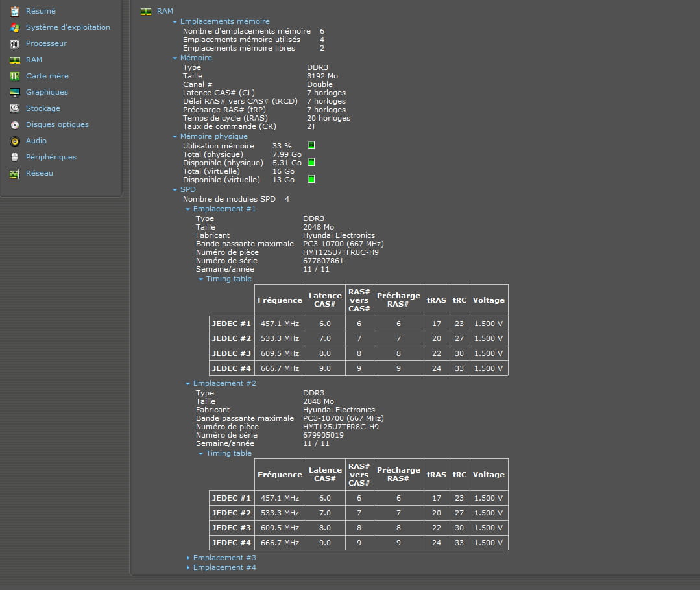Click the Processeur chip icon
This screenshot has width=700, height=590.
(x=14, y=43)
